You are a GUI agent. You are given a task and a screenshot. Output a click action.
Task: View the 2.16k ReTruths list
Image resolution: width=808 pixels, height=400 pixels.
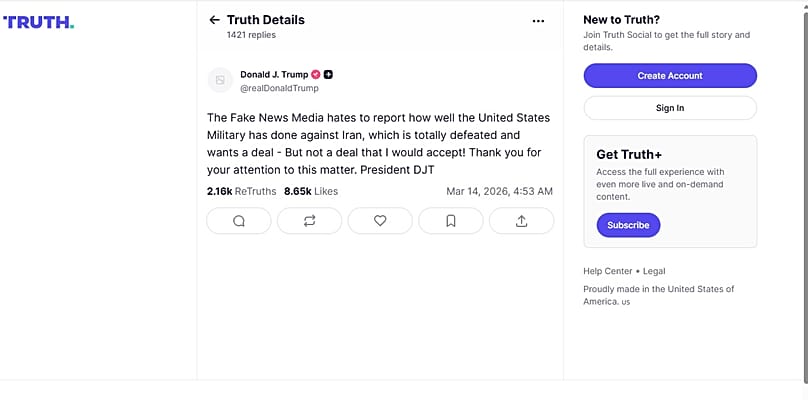coord(241,191)
